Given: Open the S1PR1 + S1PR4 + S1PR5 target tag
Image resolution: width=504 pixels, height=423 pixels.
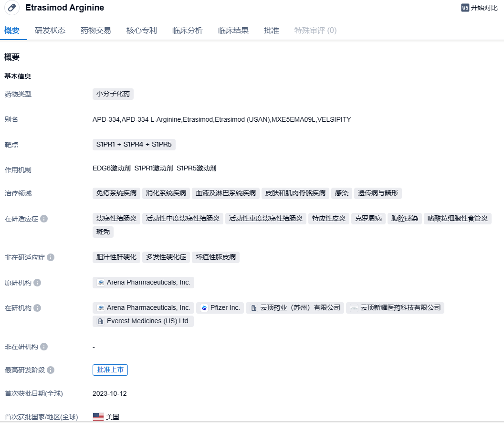Looking at the screenshot, I should (x=134, y=144).
